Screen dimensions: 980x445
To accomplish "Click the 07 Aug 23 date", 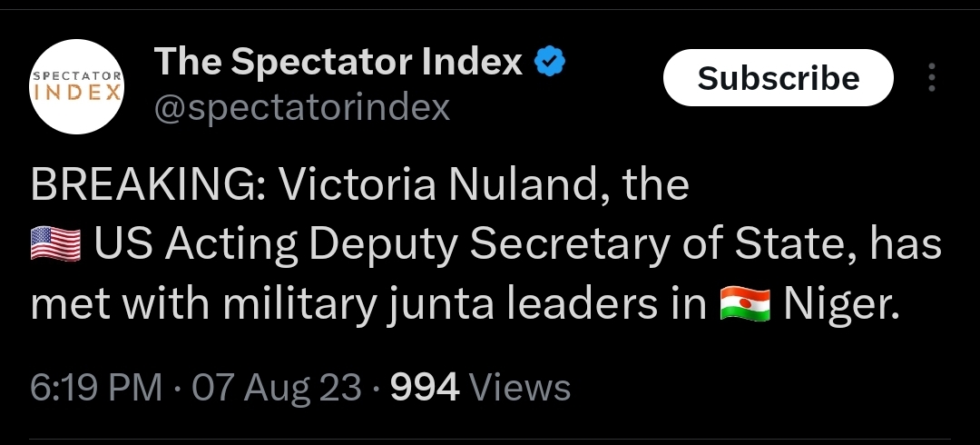I will pyautogui.click(x=277, y=388).
